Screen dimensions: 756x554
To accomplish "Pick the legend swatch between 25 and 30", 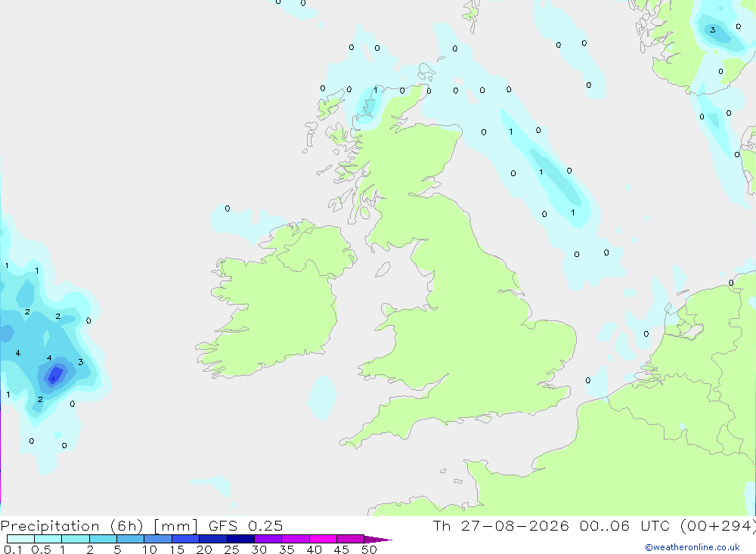I will click(240, 539).
